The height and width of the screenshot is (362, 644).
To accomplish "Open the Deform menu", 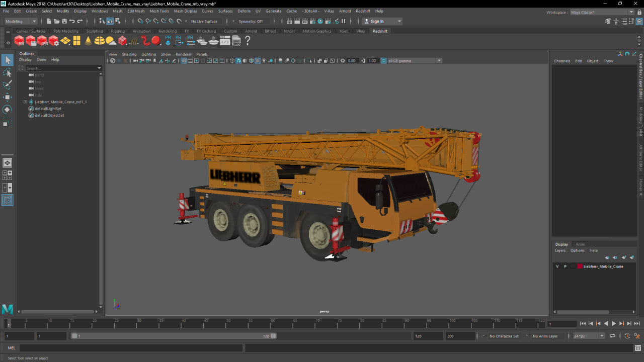I will (244, 11).
